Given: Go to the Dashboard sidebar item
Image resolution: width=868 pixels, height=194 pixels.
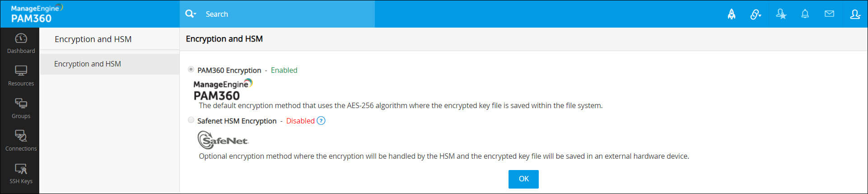Looking at the screenshot, I should click(21, 43).
